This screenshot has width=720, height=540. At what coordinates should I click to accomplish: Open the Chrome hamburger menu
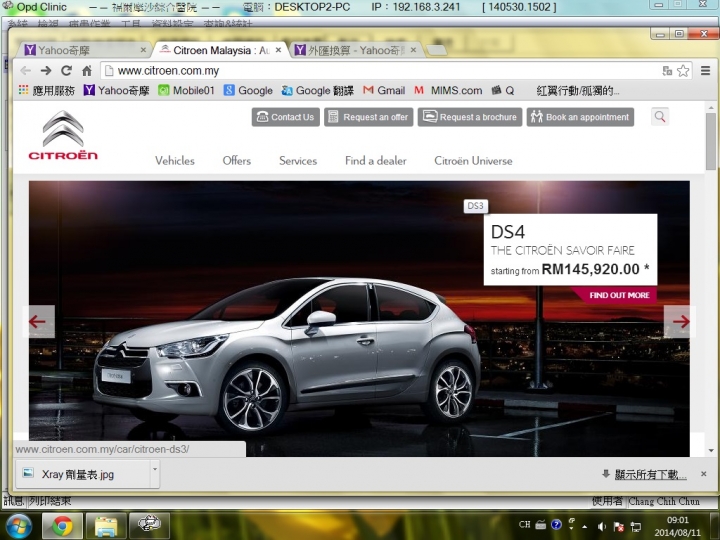click(x=705, y=71)
